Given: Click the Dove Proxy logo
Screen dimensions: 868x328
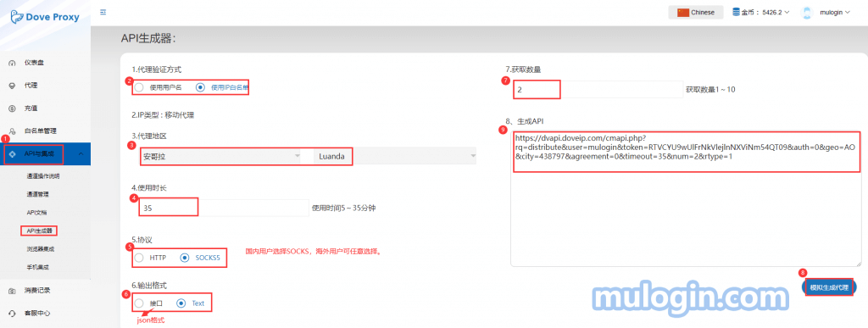Looking at the screenshot, I should pyautogui.click(x=46, y=17).
